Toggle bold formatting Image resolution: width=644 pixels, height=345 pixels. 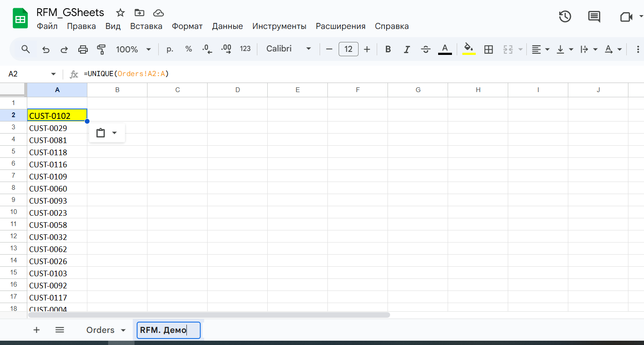[x=388, y=49]
